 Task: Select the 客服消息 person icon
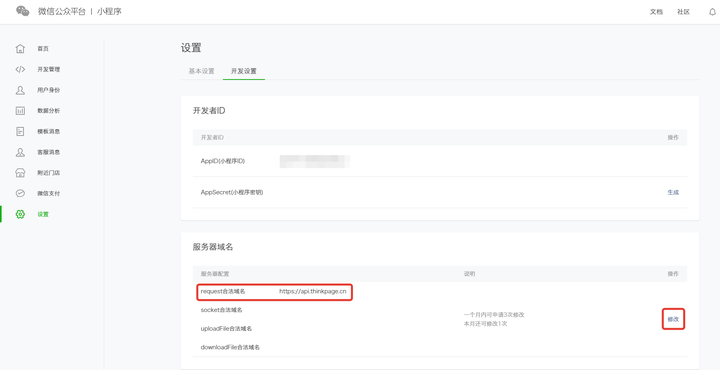pyautogui.click(x=20, y=152)
